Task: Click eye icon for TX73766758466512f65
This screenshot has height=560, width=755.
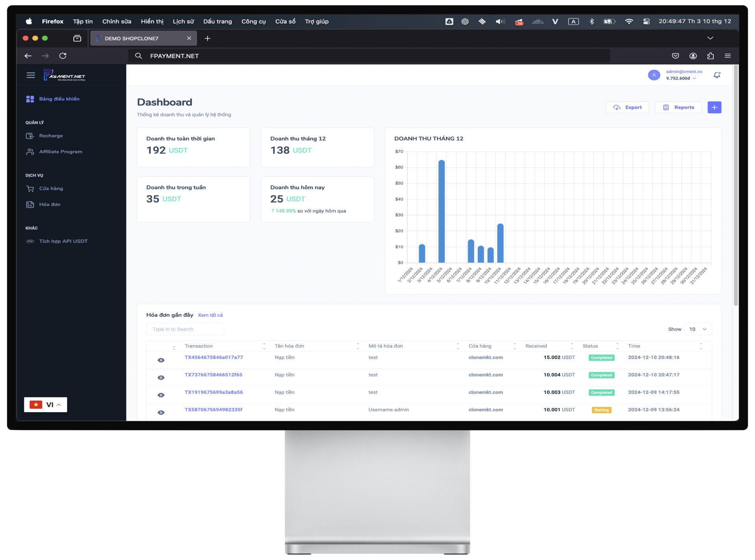Action: pos(161,378)
